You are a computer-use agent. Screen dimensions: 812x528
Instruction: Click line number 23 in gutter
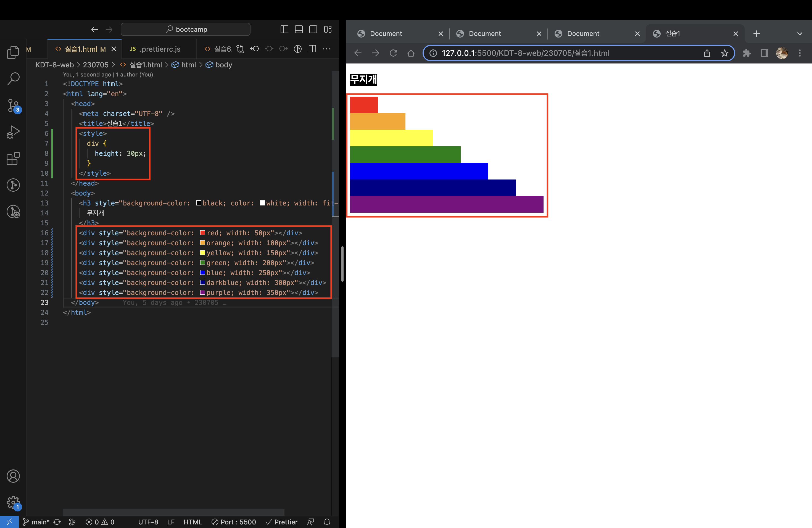(x=44, y=303)
